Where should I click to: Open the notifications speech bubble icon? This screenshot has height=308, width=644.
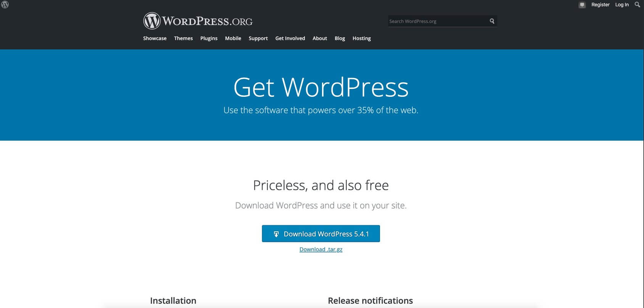(x=582, y=5)
